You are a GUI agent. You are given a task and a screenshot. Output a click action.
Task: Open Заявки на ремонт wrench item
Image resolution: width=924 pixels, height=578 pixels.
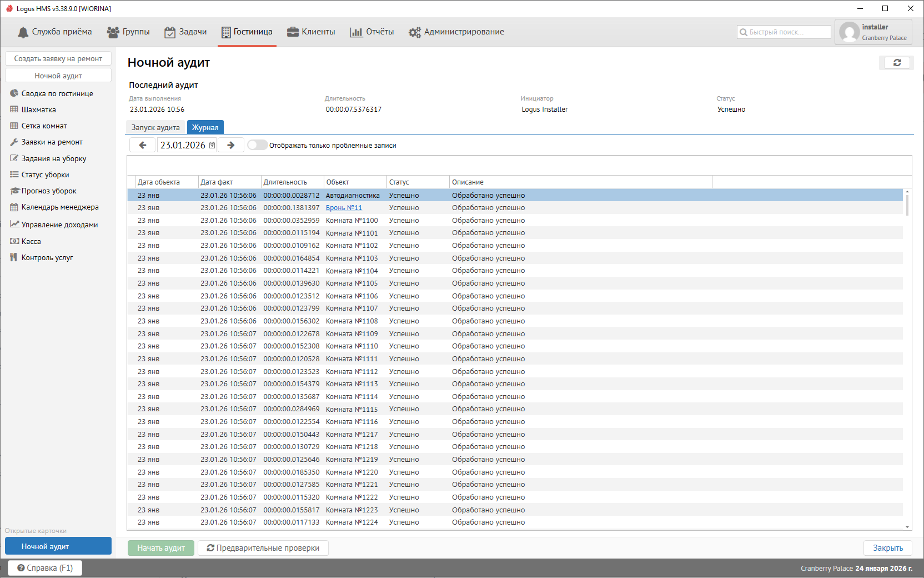coord(52,142)
